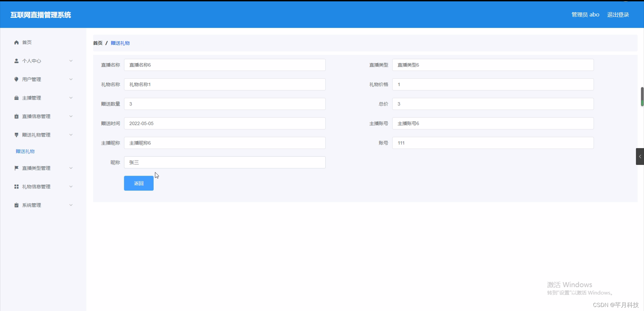644x311 pixels.
Task: Click the 返回 return button
Action: 138,183
